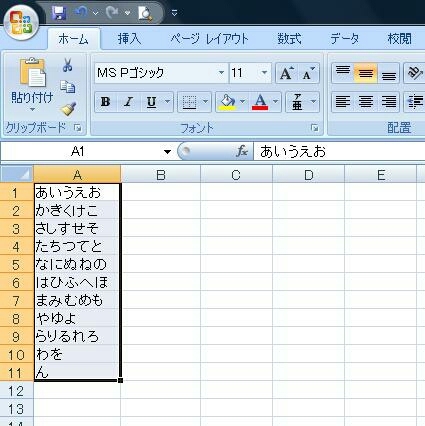425x426 pixels.
Task: Click cell containing らりるれろ
Action: pos(77,337)
